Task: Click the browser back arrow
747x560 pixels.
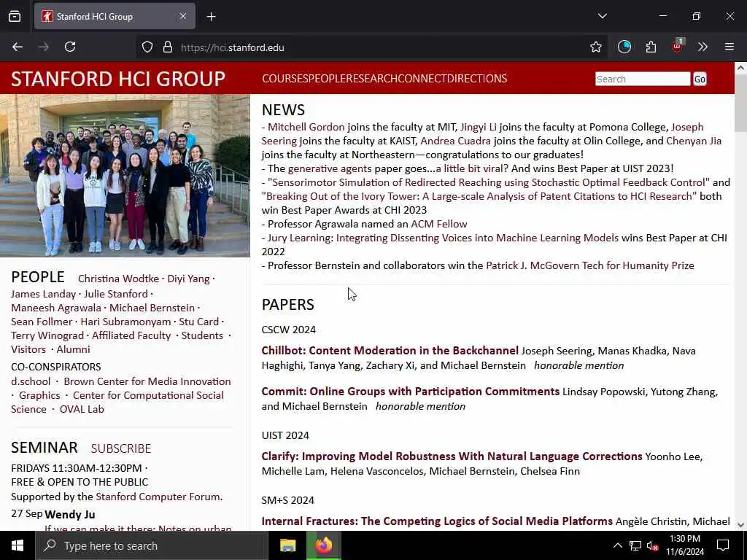Action: (x=18, y=47)
